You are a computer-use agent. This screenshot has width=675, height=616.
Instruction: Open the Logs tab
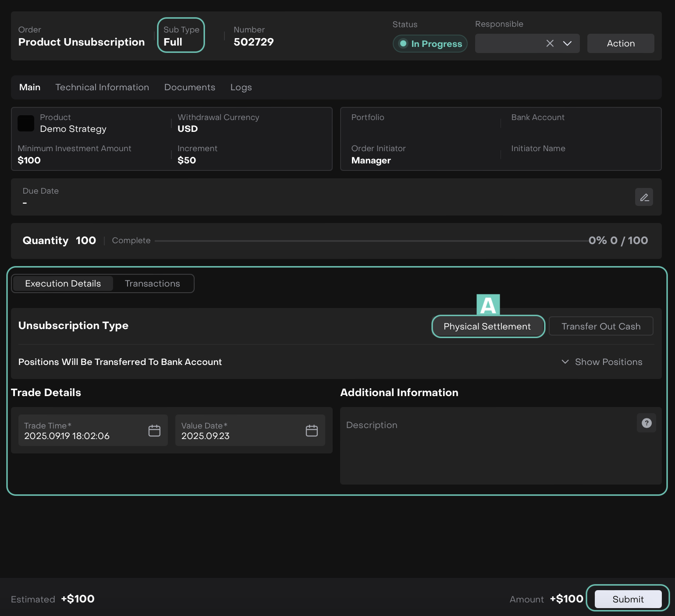241,87
